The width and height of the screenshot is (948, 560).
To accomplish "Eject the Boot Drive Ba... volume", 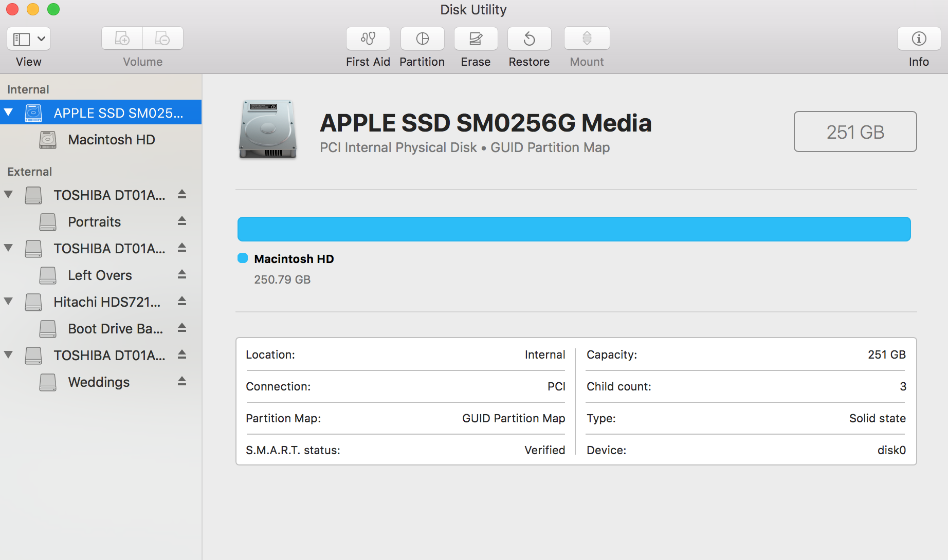I will [182, 328].
